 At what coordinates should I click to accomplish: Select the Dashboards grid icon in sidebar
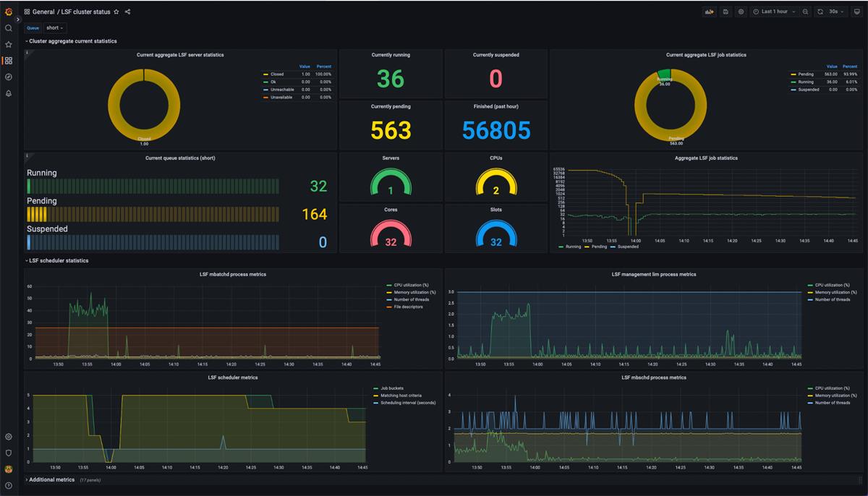click(x=9, y=60)
